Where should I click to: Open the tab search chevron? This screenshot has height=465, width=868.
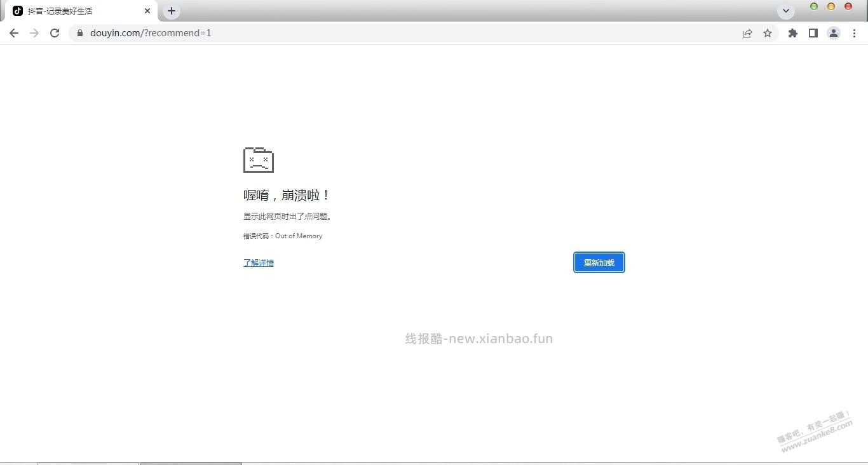[x=785, y=11]
